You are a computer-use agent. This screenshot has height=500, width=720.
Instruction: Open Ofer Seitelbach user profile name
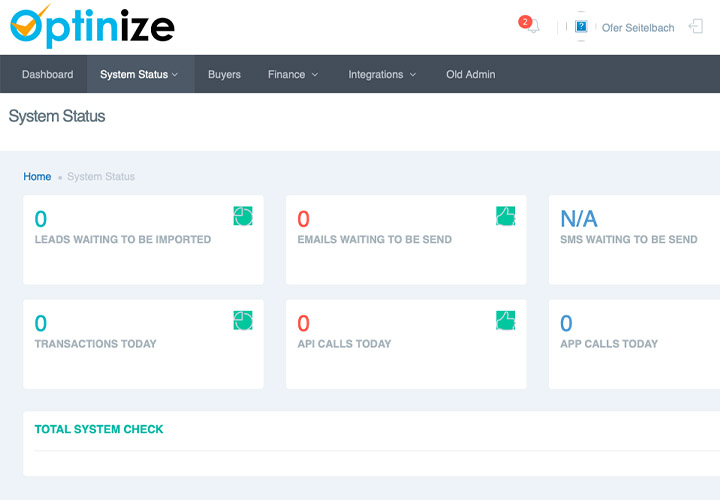[x=638, y=28]
